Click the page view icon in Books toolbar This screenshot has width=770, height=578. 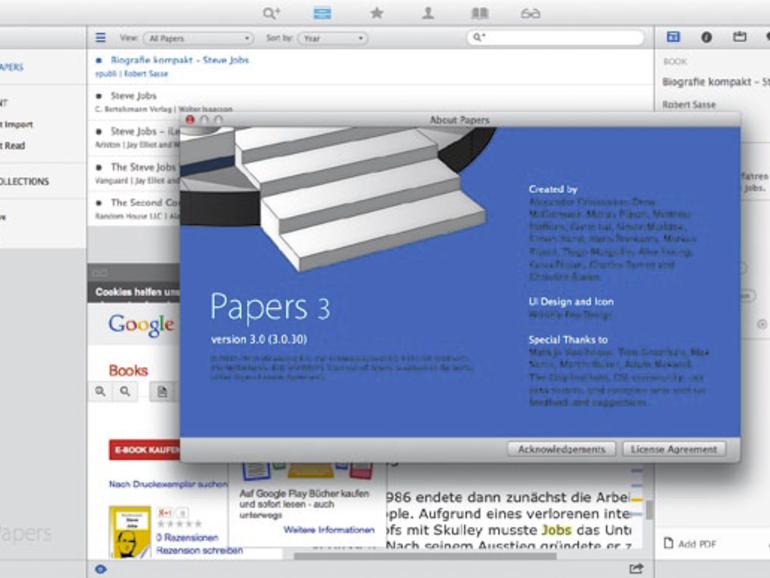[162, 392]
